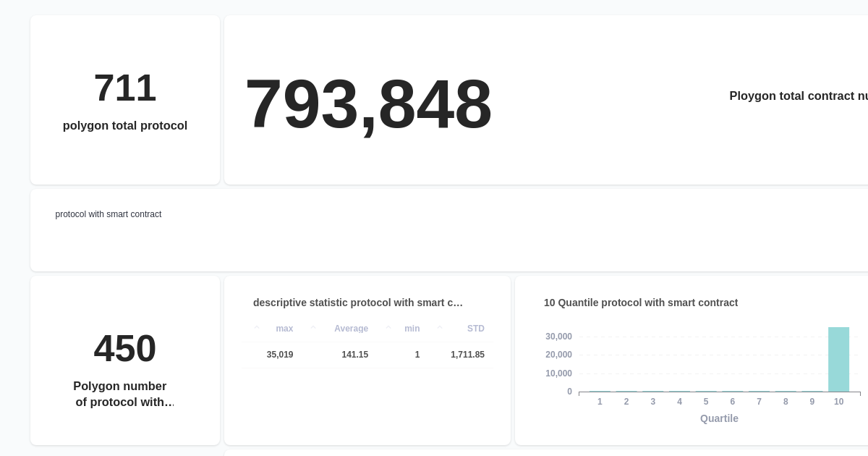Click the Quartile axis label
The image size is (868, 456).
[719, 418]
